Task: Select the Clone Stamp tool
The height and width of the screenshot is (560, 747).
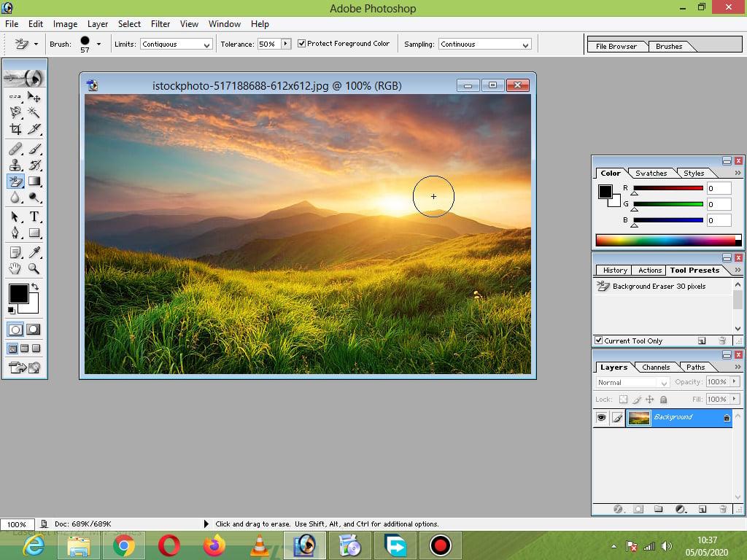Action: coord(15,164)
